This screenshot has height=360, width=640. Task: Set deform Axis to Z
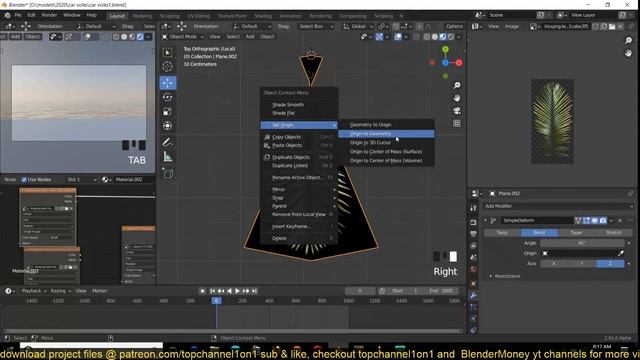coord(610,264)
